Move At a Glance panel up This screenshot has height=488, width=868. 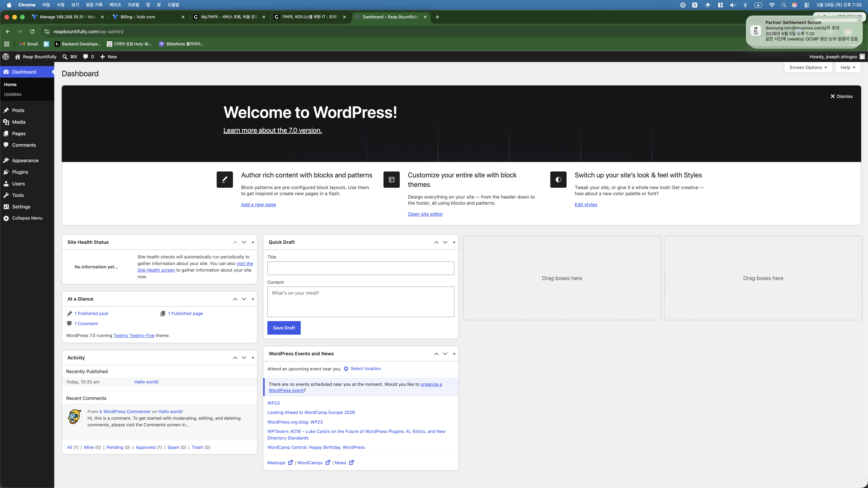click(x=235, y=299)
